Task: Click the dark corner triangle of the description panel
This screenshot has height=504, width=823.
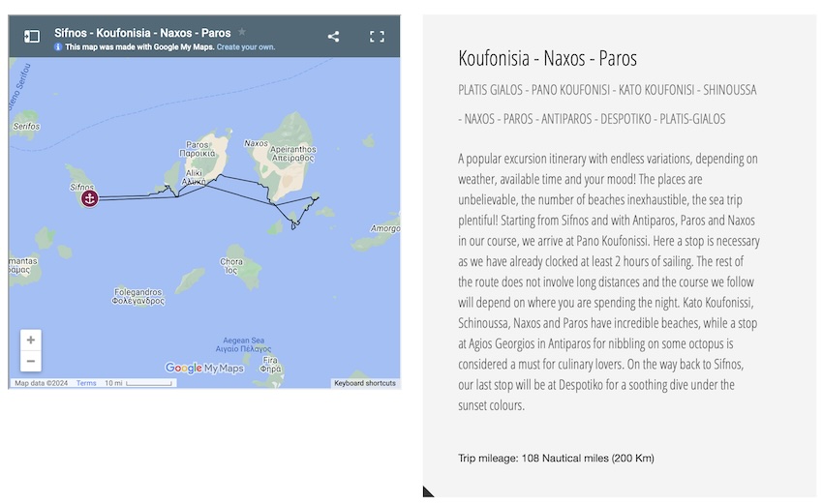Action: pyautogui.click(x=427, y=492)
